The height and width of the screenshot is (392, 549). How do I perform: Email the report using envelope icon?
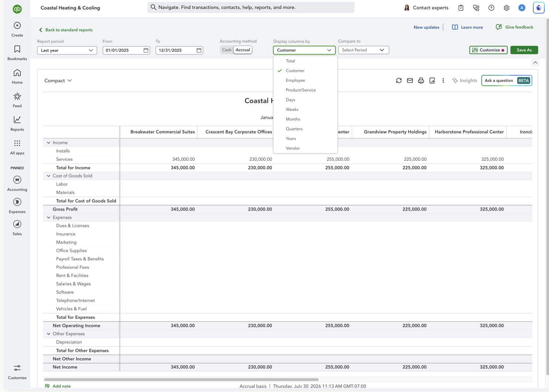pyautogui.click(x=410, y=81)
